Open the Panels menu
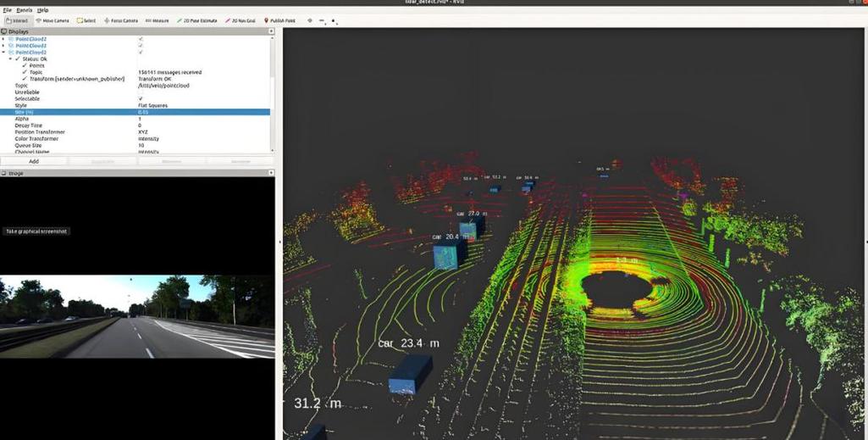Image resolution: width=868 pixels, height=440 pixels. coord(25,10)
